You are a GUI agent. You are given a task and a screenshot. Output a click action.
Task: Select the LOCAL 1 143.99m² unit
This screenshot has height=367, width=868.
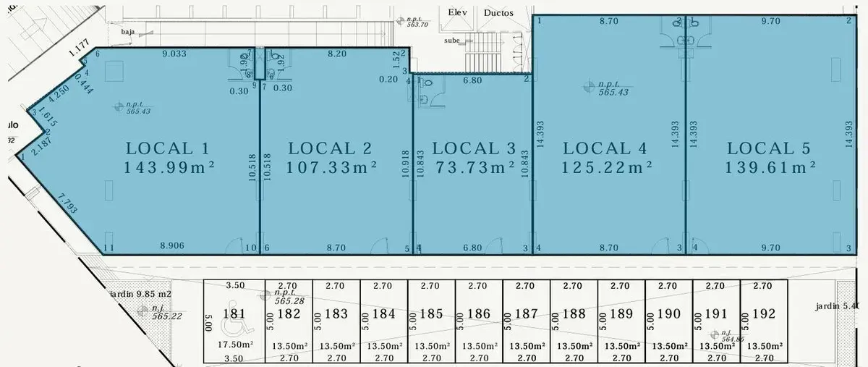(x=171, y=158)
